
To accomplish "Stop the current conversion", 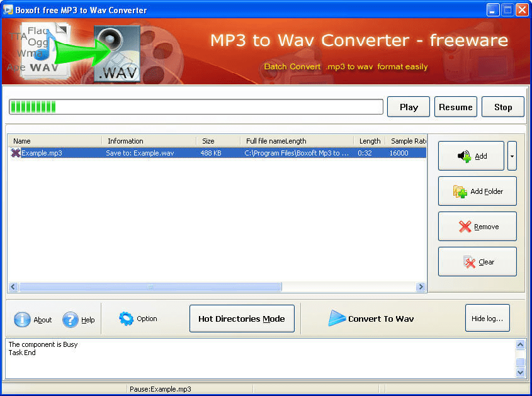I will 502,106.
